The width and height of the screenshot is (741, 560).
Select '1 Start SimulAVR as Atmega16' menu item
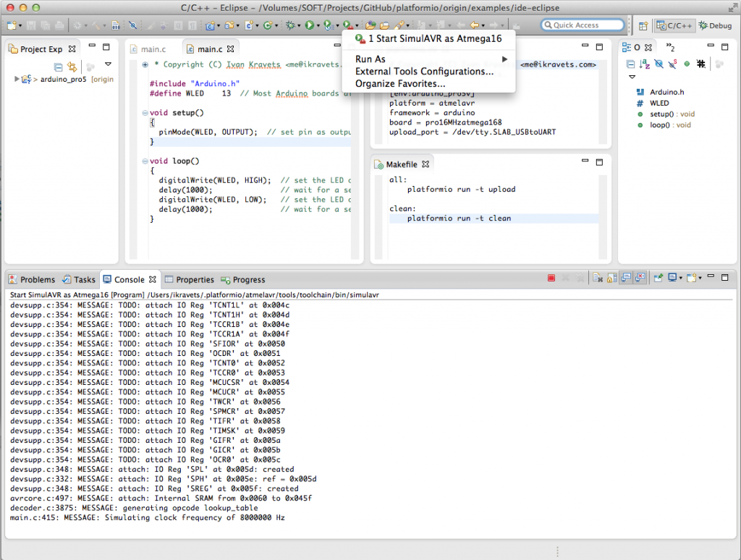[428, 39]
